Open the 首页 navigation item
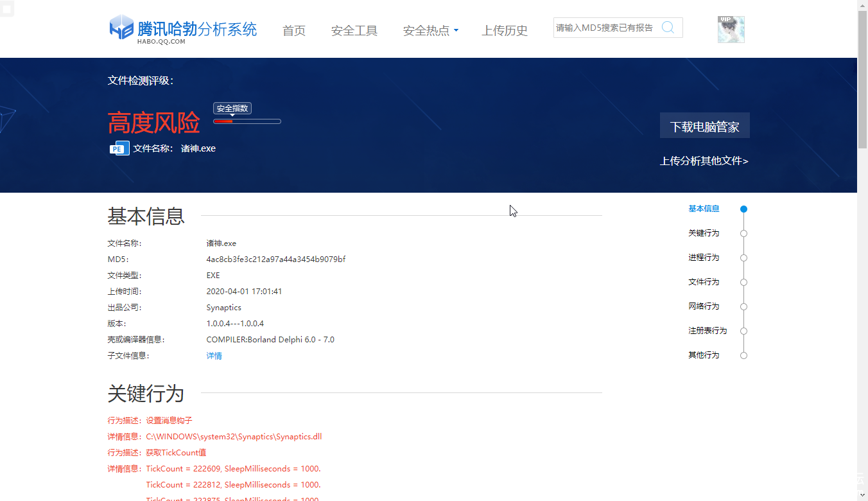Image resolution: width=868 pixels, height=501 pixels. point(294,30)
